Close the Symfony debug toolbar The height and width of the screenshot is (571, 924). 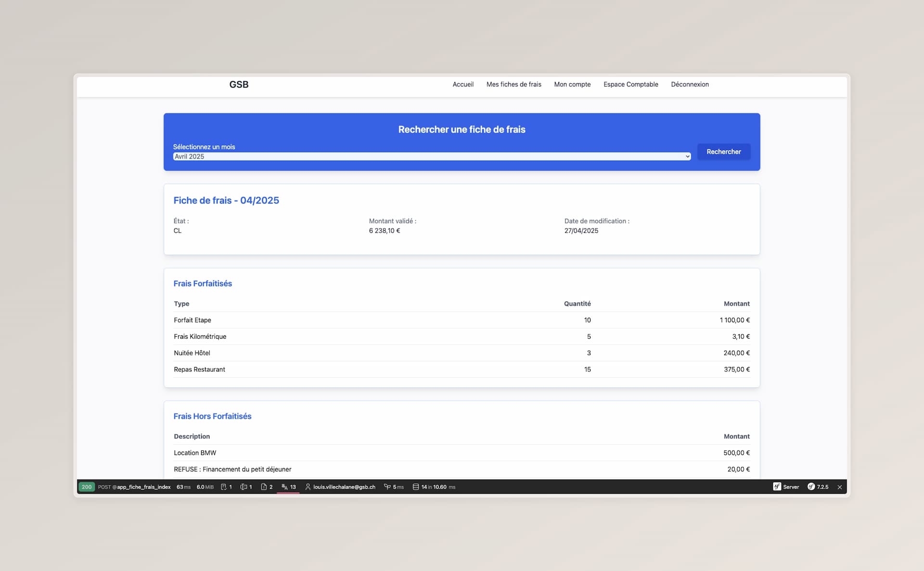[840, 487]
